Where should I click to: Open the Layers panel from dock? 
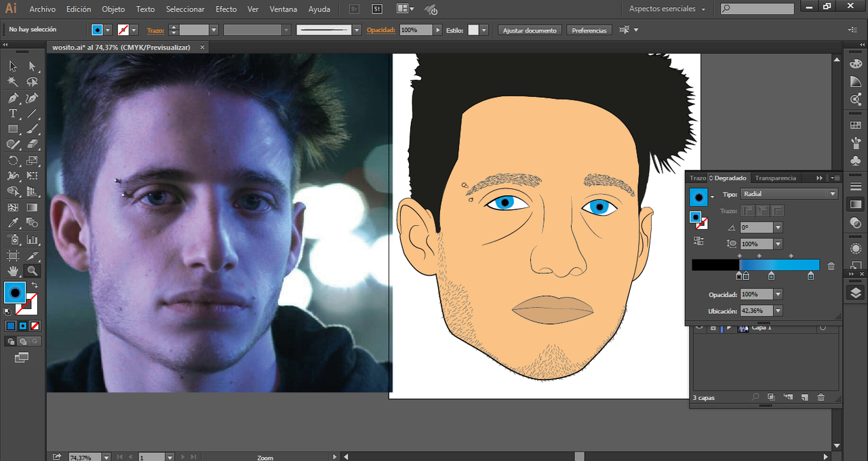(856, 293)
